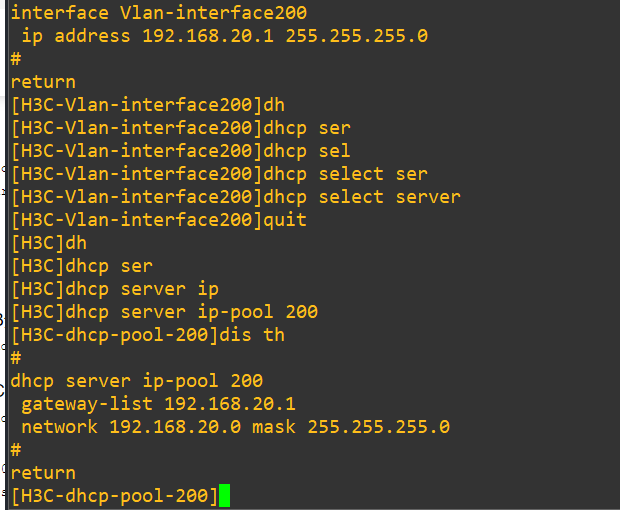
Task: Click the last '[H3C-dhcp-pool-200]' prompt
Action: pos(114,495)
